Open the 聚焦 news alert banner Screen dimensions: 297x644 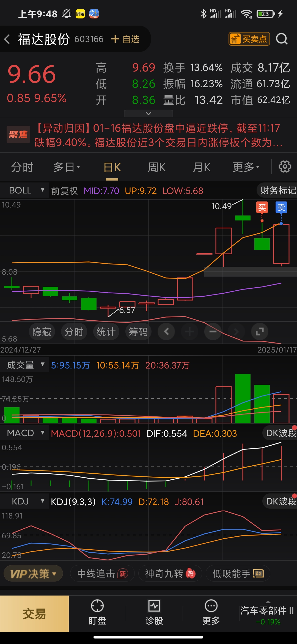[148, 135]
